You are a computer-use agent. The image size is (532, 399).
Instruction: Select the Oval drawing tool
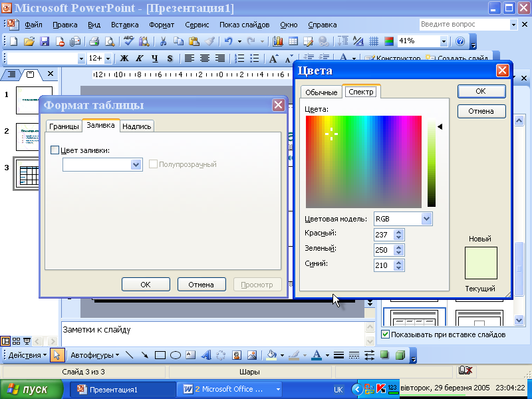[175, 355]
